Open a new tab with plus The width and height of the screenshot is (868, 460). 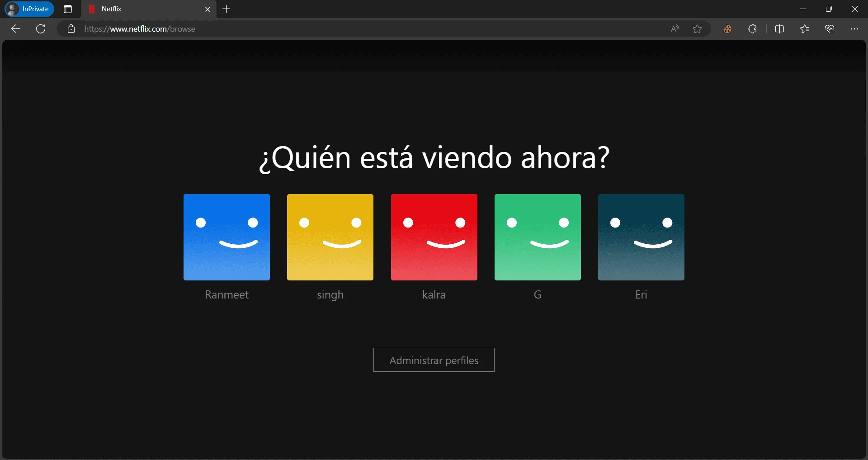point(226,9)
